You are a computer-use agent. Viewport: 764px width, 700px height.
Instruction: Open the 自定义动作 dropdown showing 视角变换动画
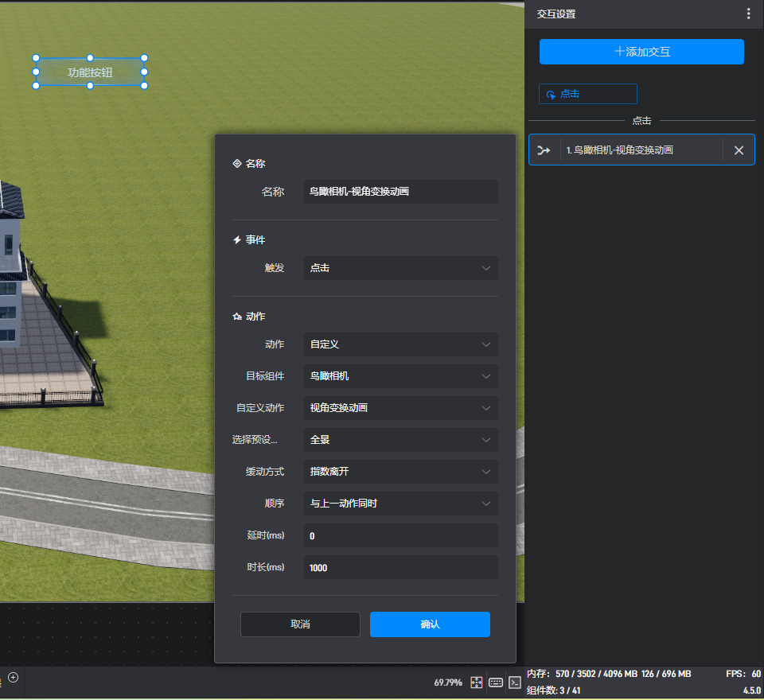(x=400, y=408)
